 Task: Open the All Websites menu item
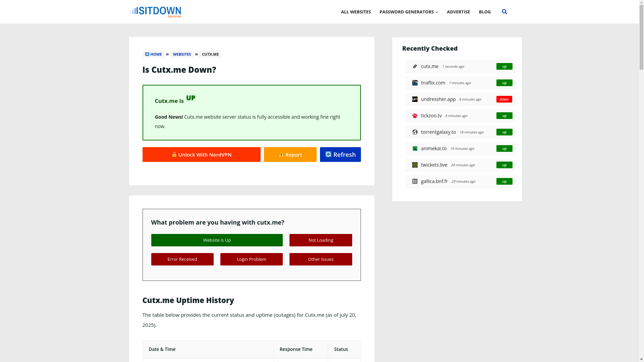[x=356, y=12]
